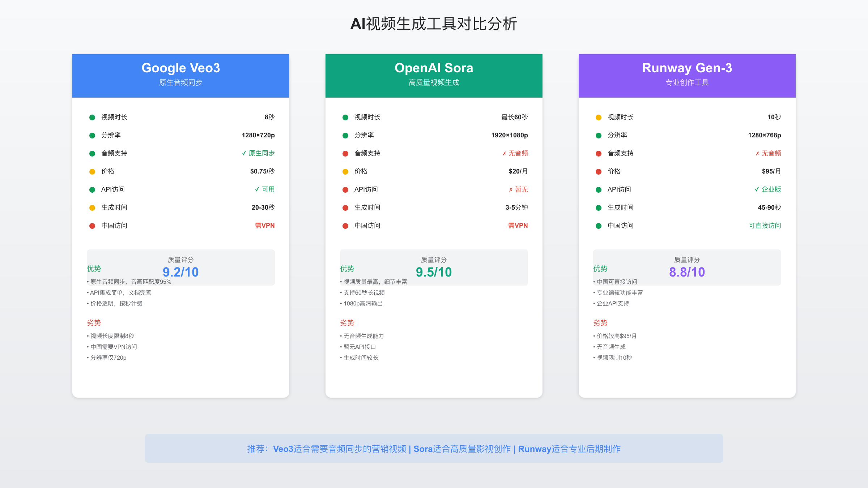Click '1080p高清输出' bullet
Screen dimensions: 868x488
pyautogui.click(x=361, y=304)
